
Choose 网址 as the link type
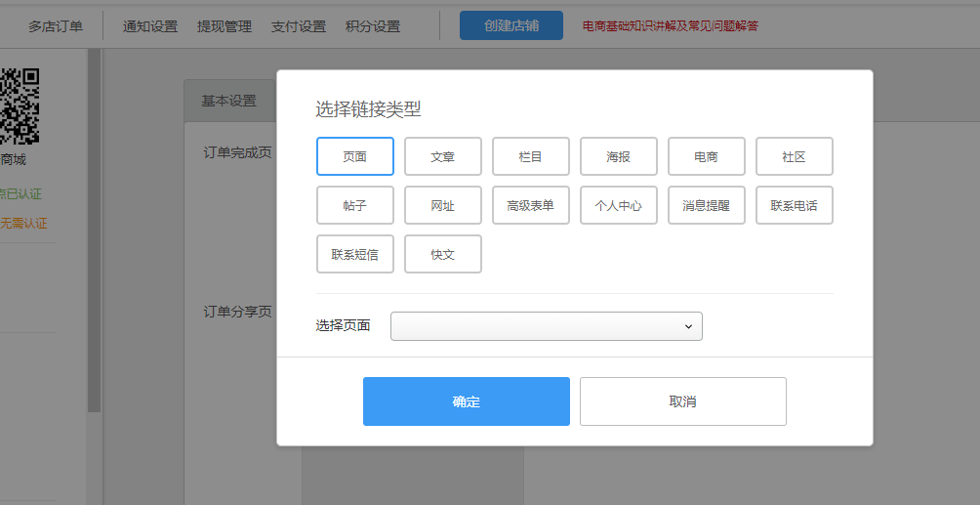point(443,205)
